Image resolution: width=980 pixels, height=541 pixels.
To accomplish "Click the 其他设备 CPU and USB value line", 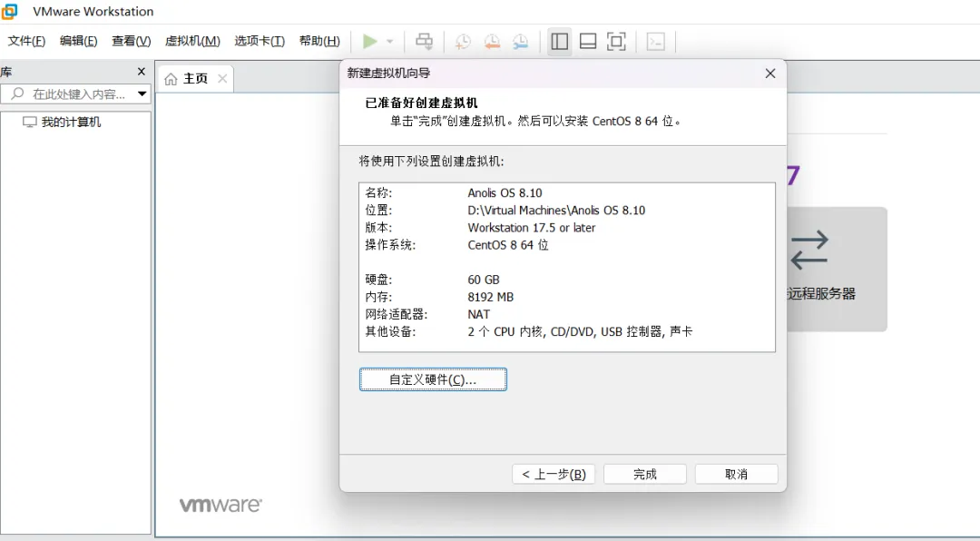I will [x=580, y=331].
